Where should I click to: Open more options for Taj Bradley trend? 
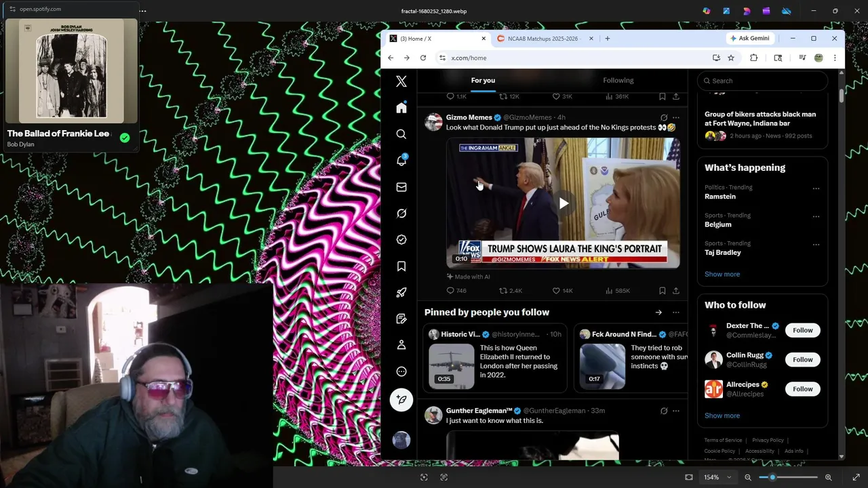pyautogui.click(x=816, y=244)
